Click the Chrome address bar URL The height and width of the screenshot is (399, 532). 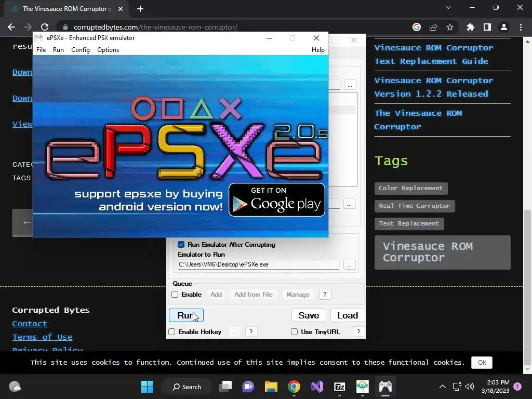coord(155,27)
